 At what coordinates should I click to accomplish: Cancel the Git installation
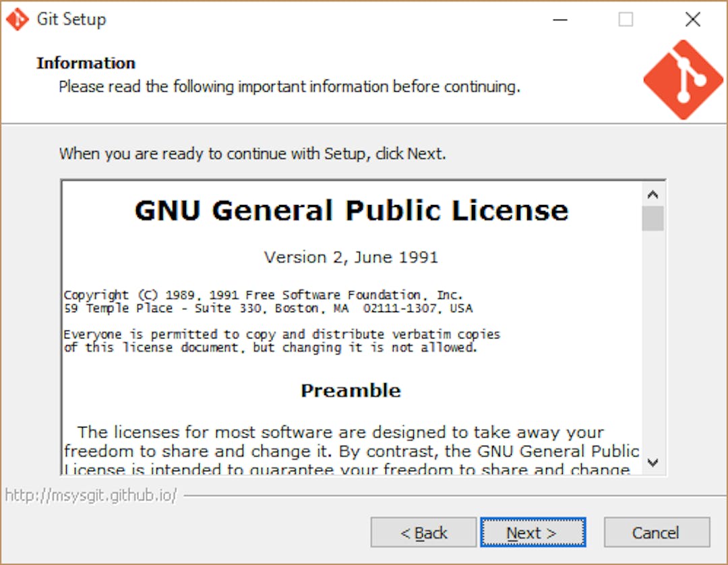point(657,532)
